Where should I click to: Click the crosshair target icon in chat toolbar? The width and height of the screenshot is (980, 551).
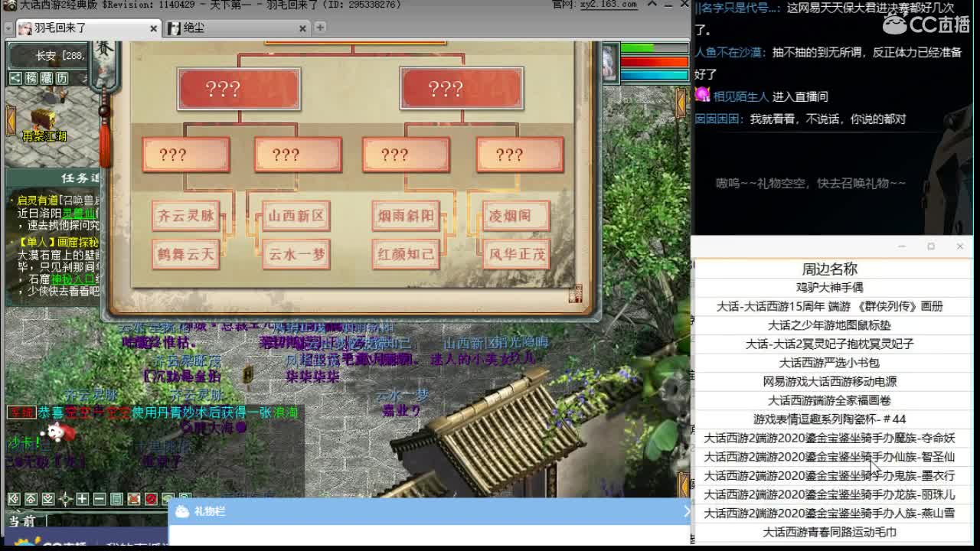tap(65, 499)
